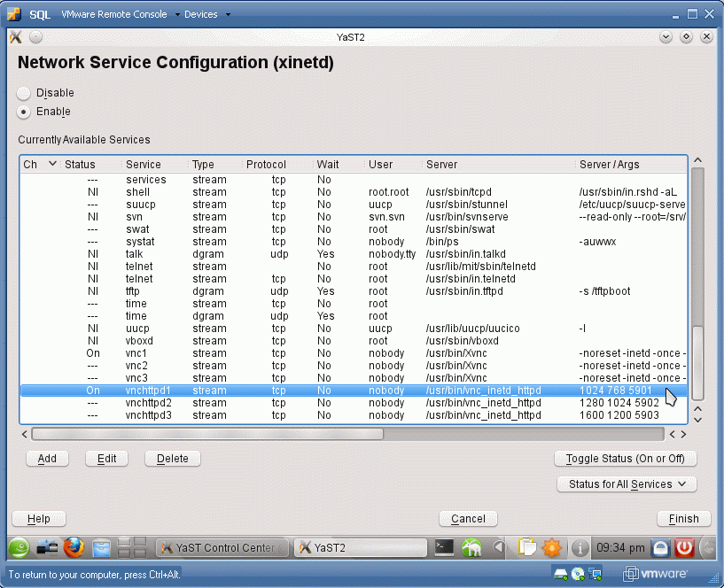Screen dimensions: 724x588
Task: Select the vnchttpd3 service row
Action: [354, 415]
